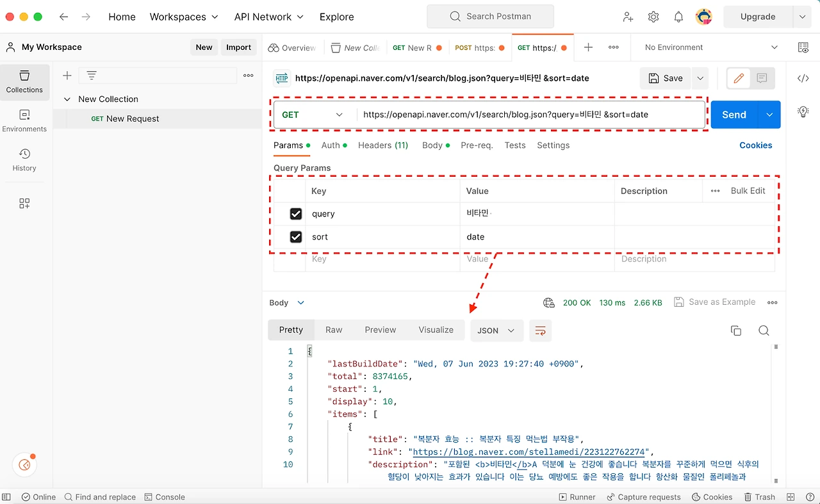The height and width of the screenshot is (504, 820).
Task: Open the No Environment selector
Action: [711, 47]
